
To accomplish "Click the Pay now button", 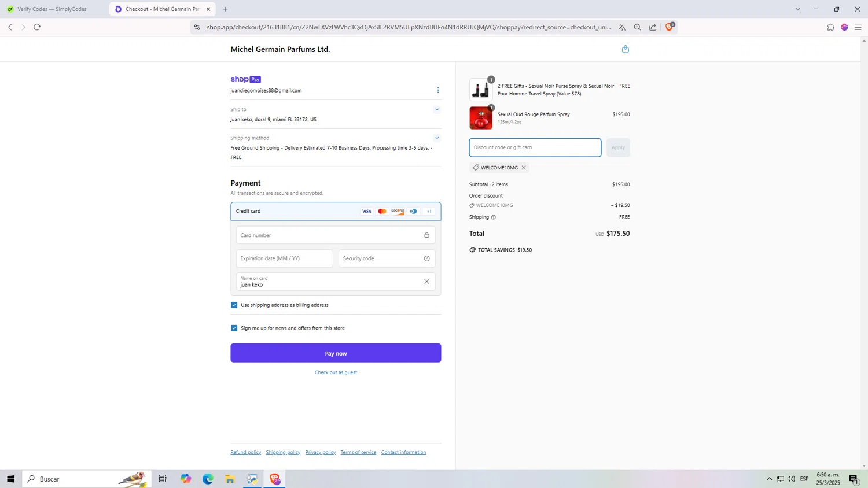I will [336, 353].
